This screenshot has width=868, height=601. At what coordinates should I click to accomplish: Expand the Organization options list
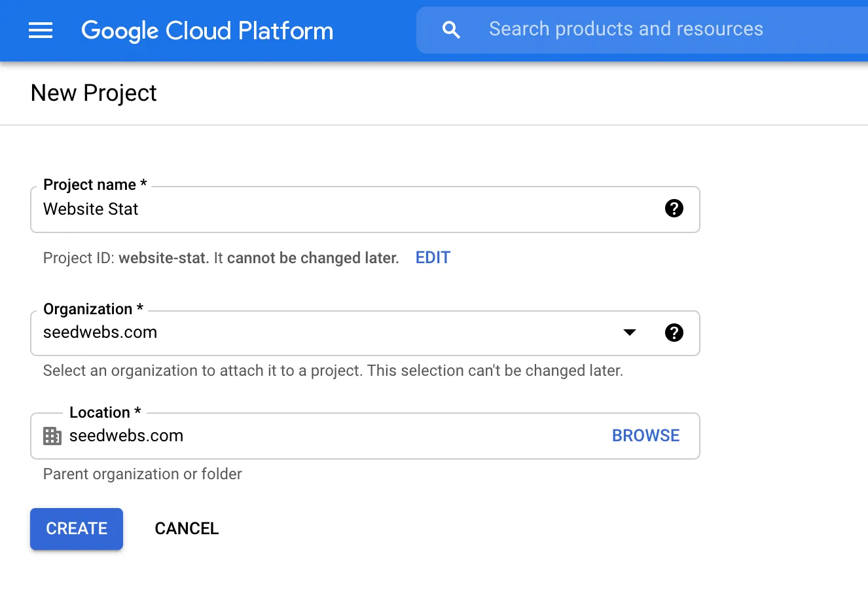click(x=629, y=333)
